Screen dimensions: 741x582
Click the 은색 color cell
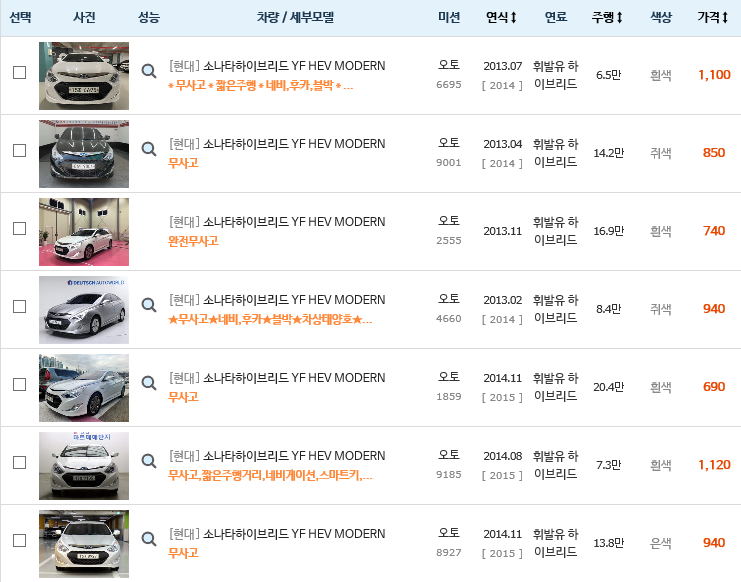[661, 543]
